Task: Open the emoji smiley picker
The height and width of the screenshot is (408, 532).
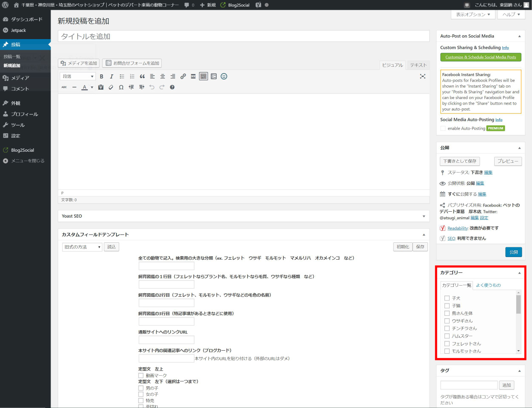Action: pyautogui.click(x=224, y=76)
